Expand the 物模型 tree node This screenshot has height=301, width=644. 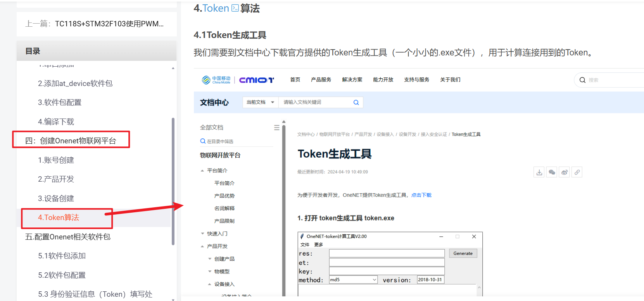point(210,272)
